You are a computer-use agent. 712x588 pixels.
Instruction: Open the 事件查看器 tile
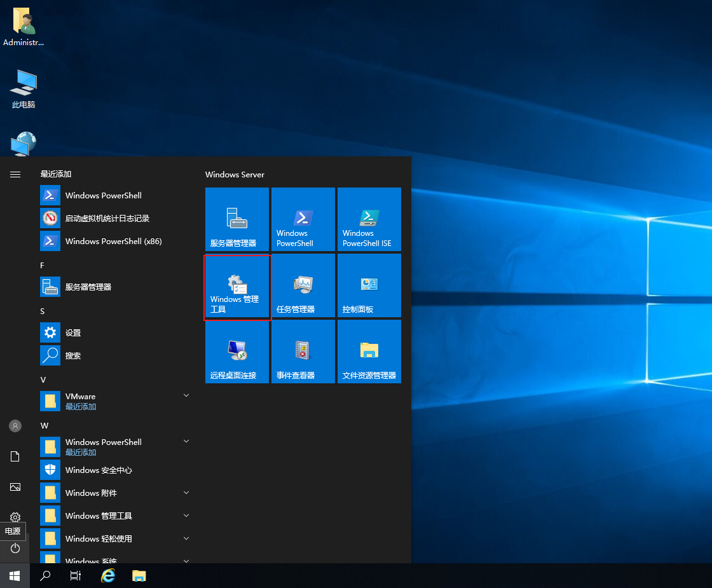click(303, 352)
